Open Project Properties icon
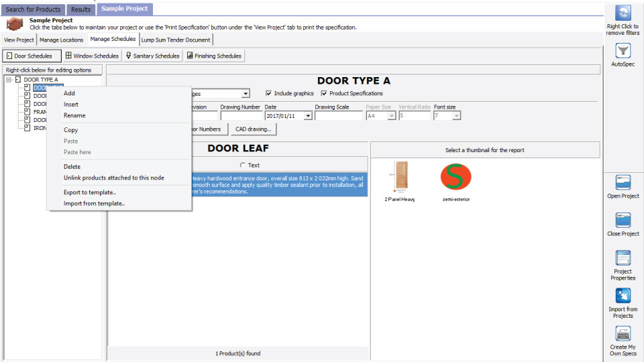The width and height of the screenshot is (644, 362). (x=623, y=257)
